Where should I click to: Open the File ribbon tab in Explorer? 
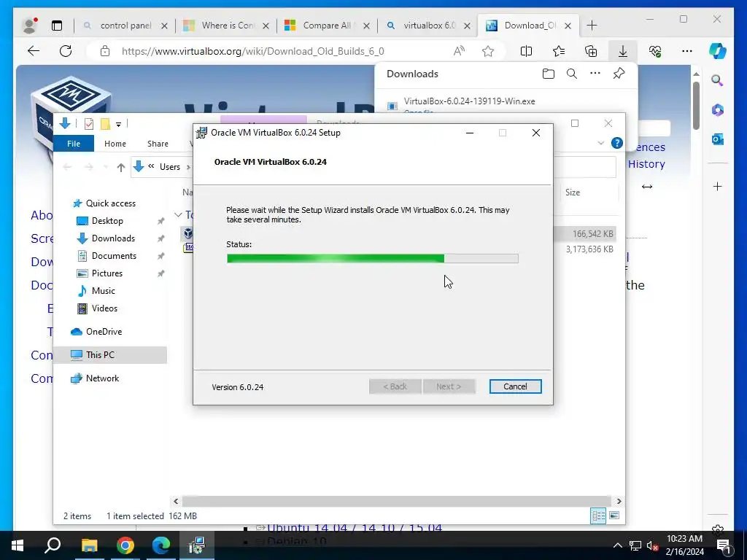pyautogui.click(x=74, y=144)
